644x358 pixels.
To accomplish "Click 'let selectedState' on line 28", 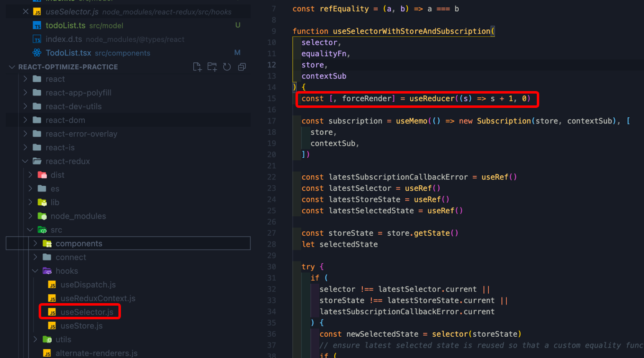I will [x=339, y=244].
